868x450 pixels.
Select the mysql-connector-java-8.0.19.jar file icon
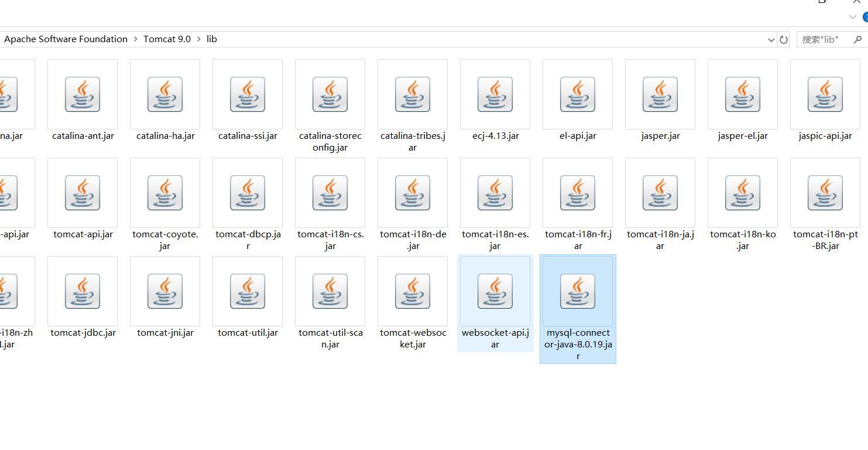pos(578,291)
